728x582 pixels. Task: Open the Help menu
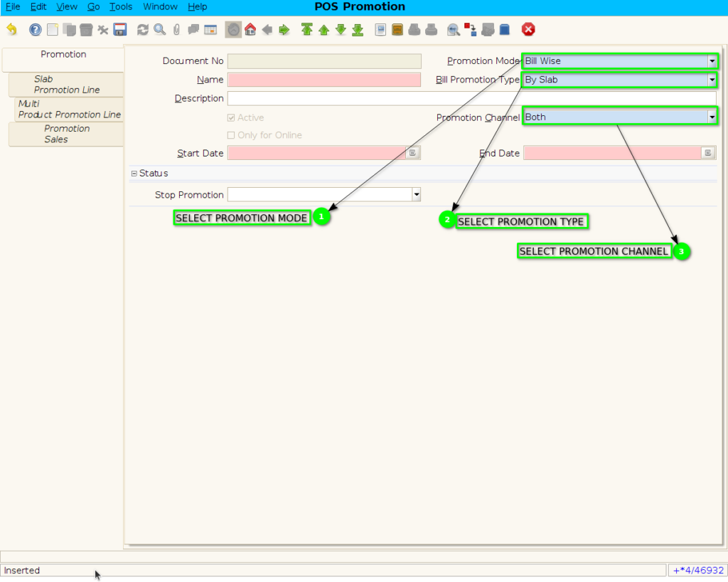(198, 6)
